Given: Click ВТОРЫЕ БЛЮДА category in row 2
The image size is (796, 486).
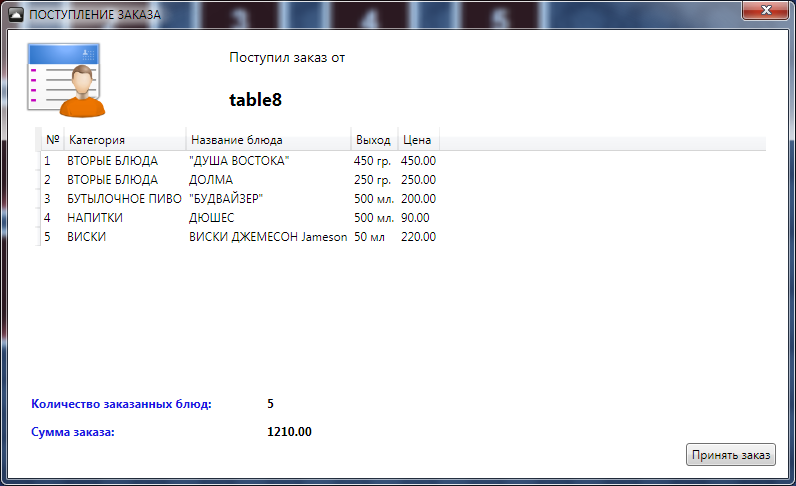Looking at the screenshot, I should pyautogui.click(x=112, y=180).
